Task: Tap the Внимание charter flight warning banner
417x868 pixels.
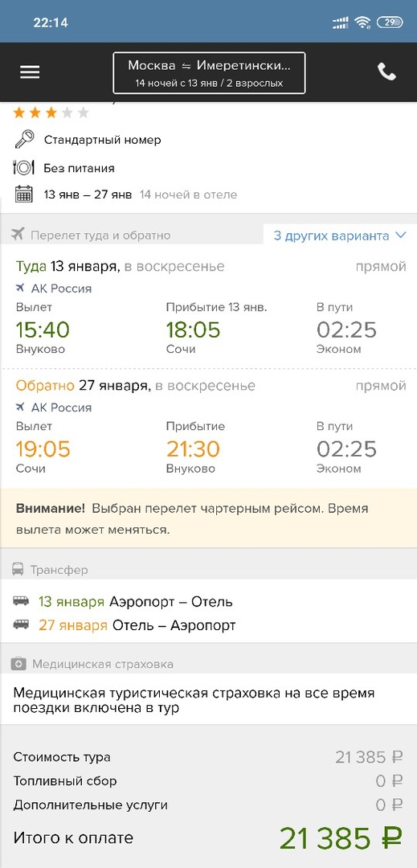Action: (209, 518)
